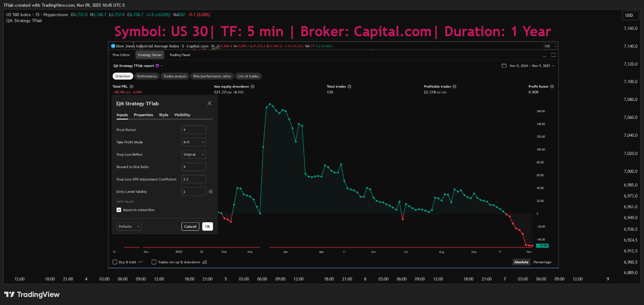Click the Entry Level Validity input field
This screenshot has height=305, width=644.
(x=194, y=192)
